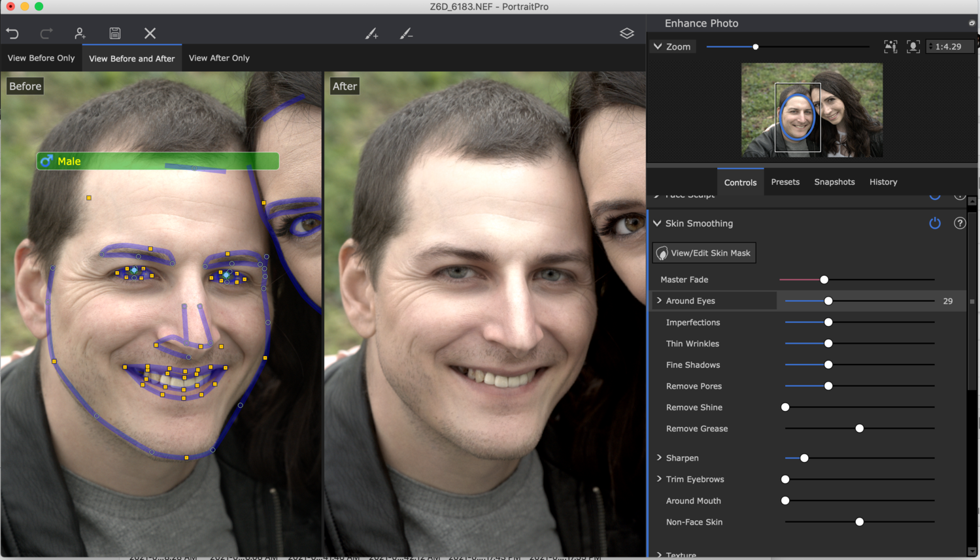Click the redo arrow icon

[x=46, y=33]
